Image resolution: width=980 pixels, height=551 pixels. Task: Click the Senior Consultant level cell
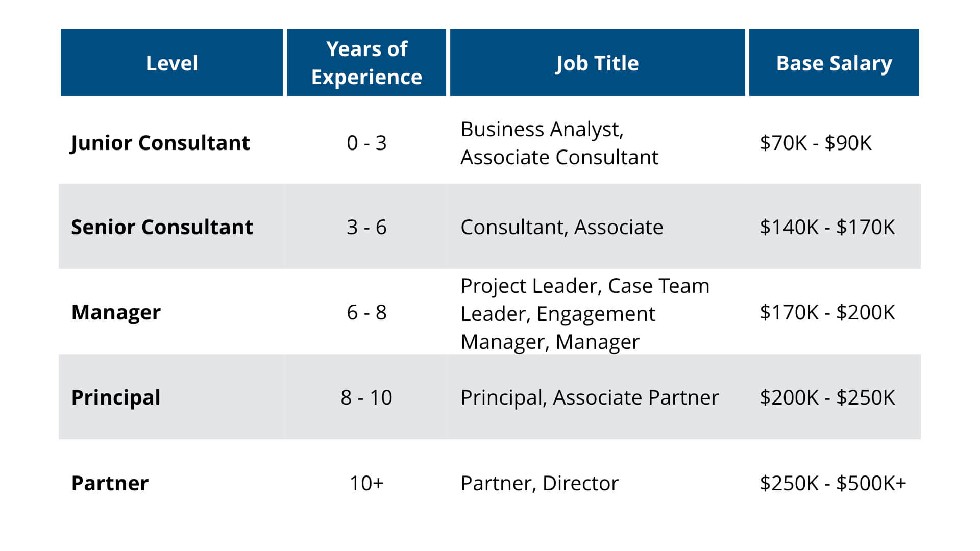click(162, 227)
